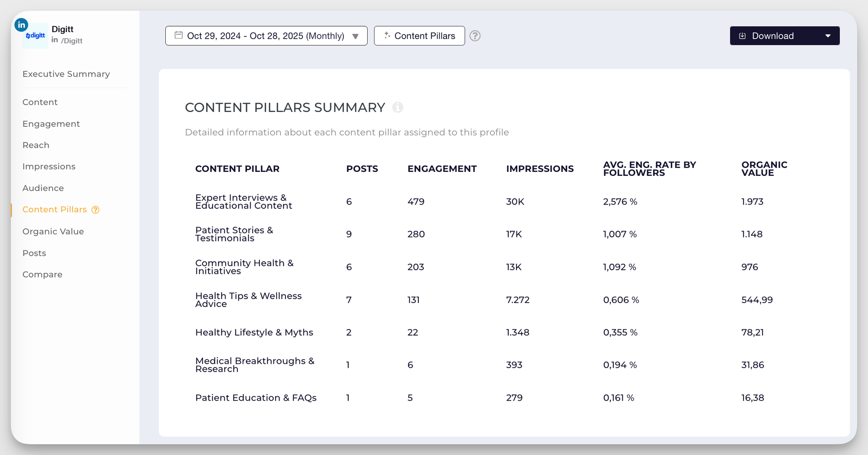
Task: Open the Digitt profile avatar thumbnail
Action: 35,35
